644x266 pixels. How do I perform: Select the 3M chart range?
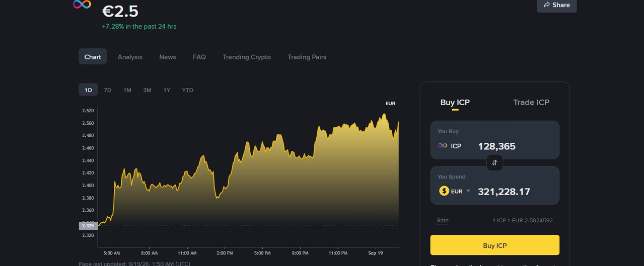(147, 90)
